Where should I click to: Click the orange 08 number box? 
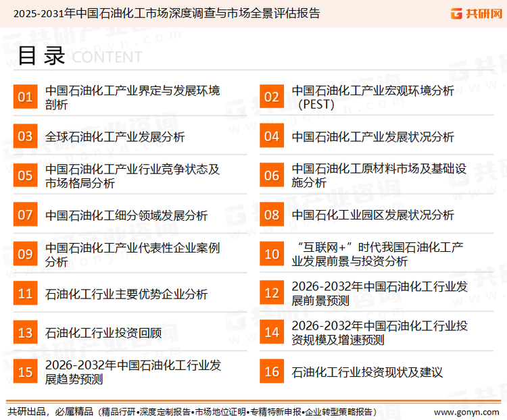[x=272, y=215]
